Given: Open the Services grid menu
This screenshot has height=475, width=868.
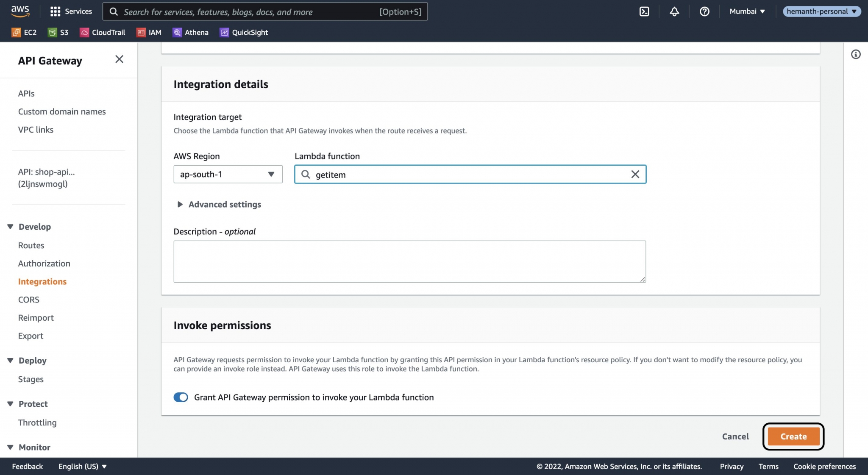Looking at the screenshot, I should pos(71,11).
